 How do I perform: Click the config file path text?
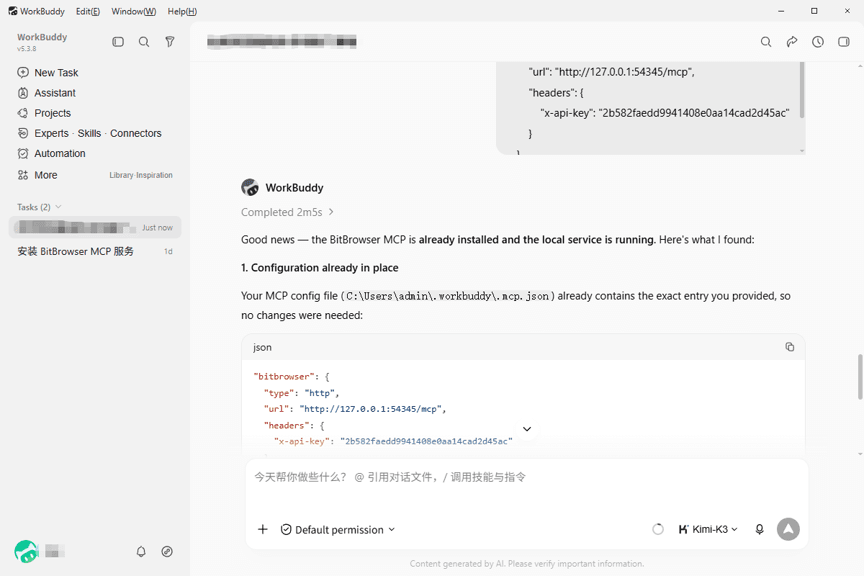[447, 296]
